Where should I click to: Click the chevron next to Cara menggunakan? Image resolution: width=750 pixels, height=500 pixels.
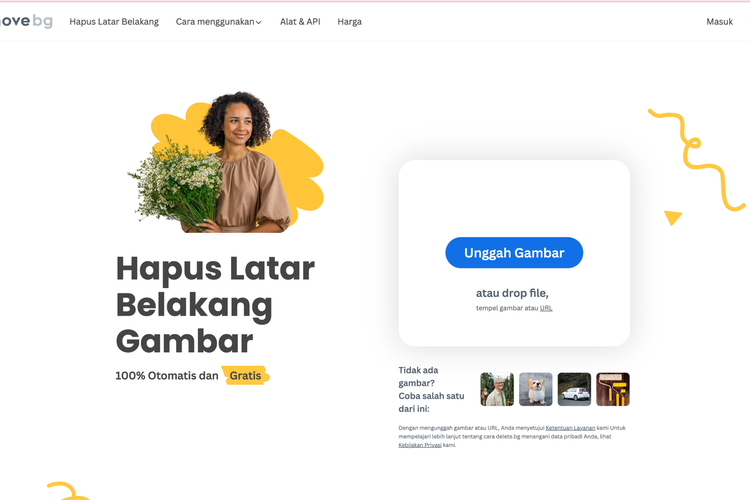click(259, 22)
